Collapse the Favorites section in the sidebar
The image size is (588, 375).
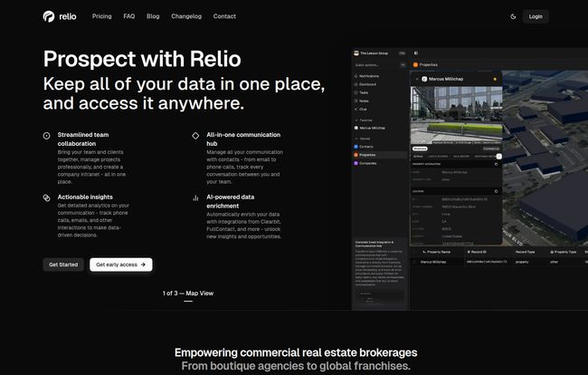364,120
